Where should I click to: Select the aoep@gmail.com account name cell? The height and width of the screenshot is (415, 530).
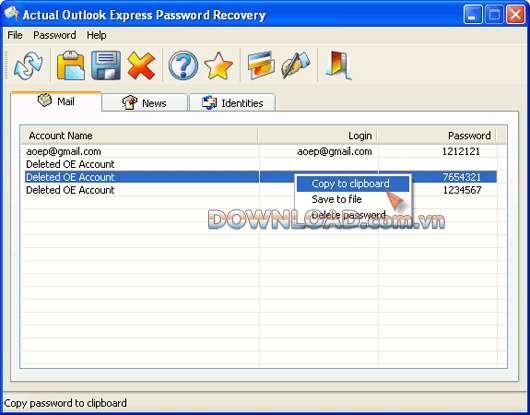[64, 151]
